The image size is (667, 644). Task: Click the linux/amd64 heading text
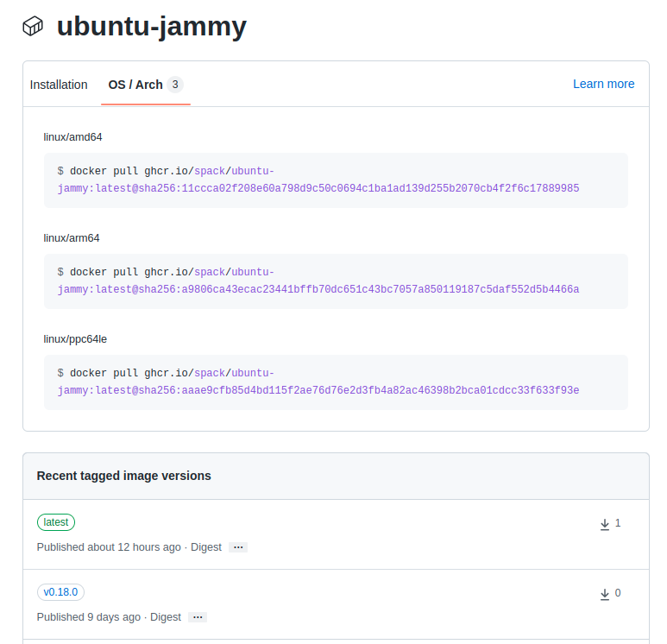pos(72,137)
